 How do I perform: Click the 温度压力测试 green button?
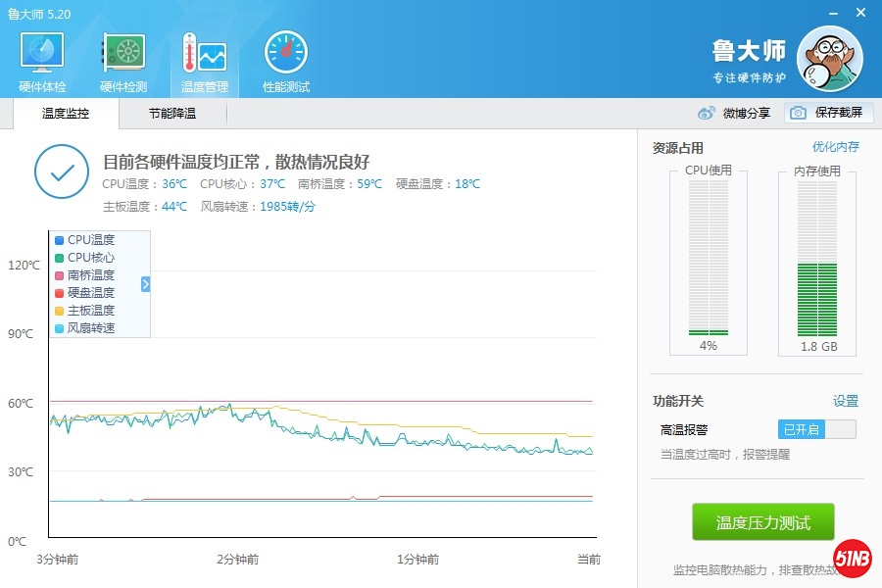click(x=763, y=522)
